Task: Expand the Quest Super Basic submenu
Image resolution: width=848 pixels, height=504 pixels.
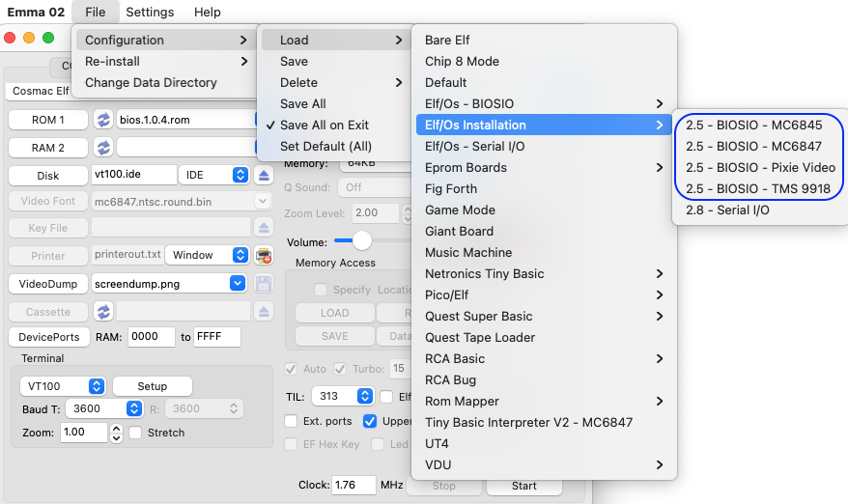Action: click(x=544, y=316)
